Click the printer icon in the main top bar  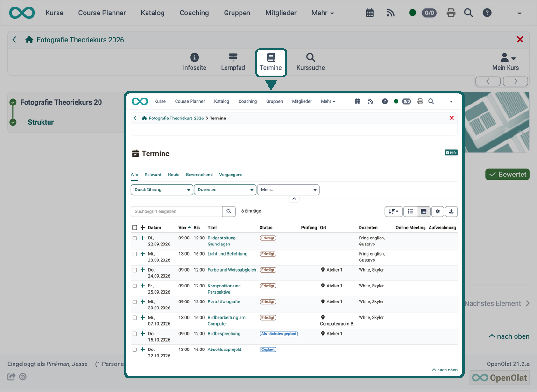coord(451,13)
